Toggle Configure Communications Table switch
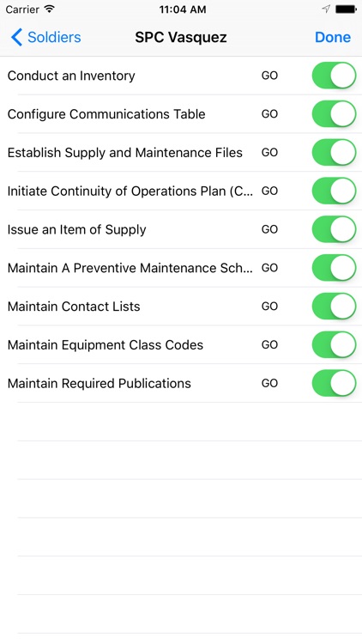The image size is (362, 644). click(x=334, y=114)
